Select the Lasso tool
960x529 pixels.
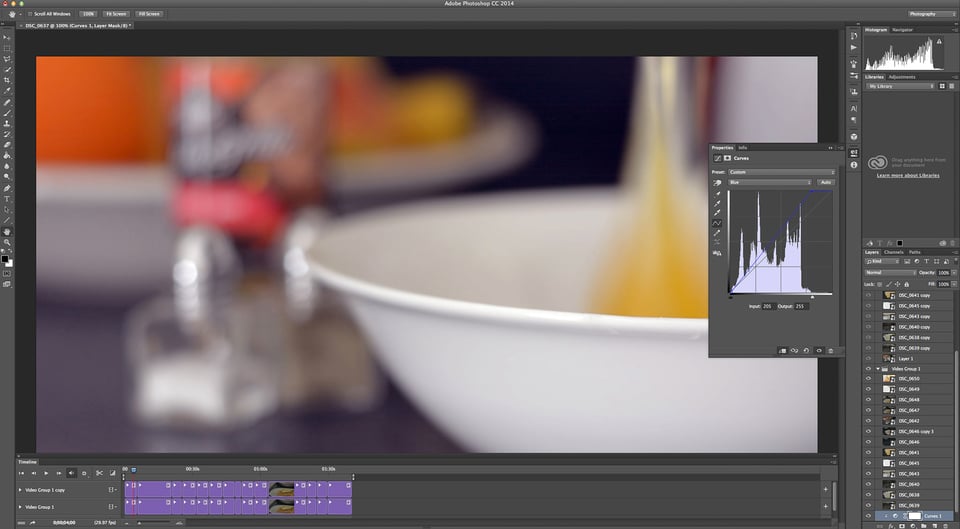point(7,59)
